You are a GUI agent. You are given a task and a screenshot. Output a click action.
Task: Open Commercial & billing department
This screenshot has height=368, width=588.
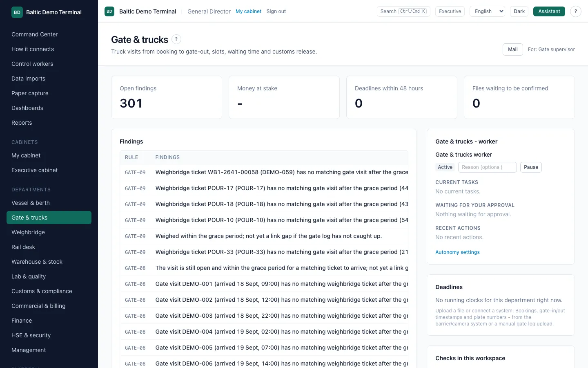[x=49, y=306]
